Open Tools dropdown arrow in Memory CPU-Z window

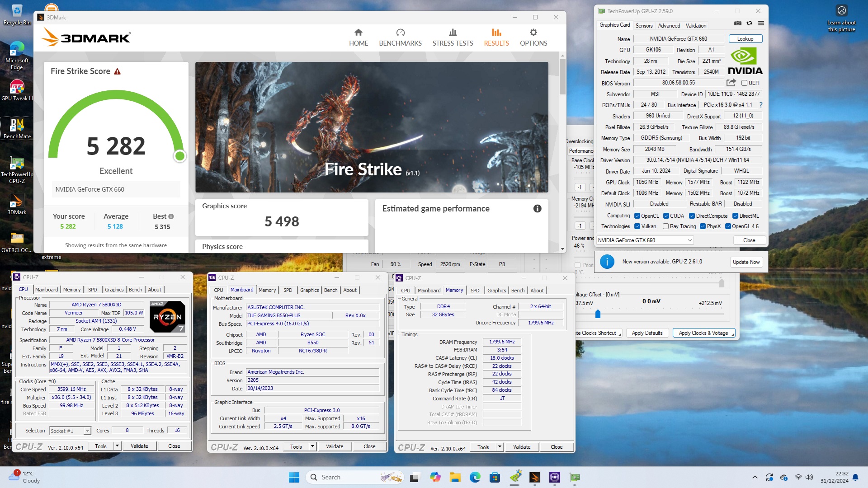click(500, 447)
